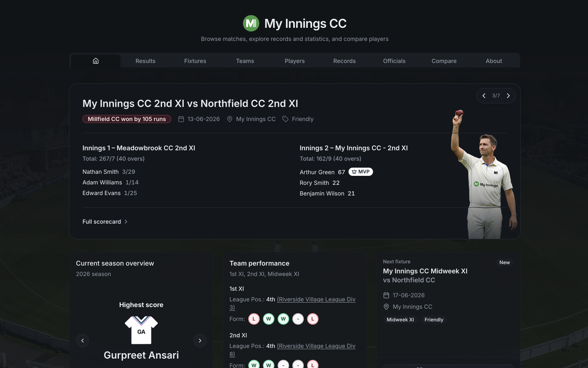Go to previous featured match slide

click(484, 96)
